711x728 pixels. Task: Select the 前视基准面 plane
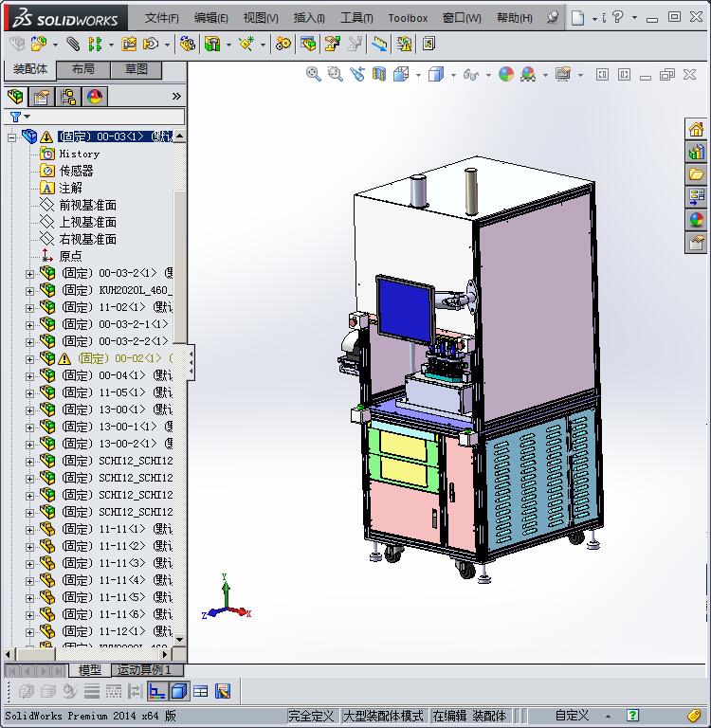(87, 205)
